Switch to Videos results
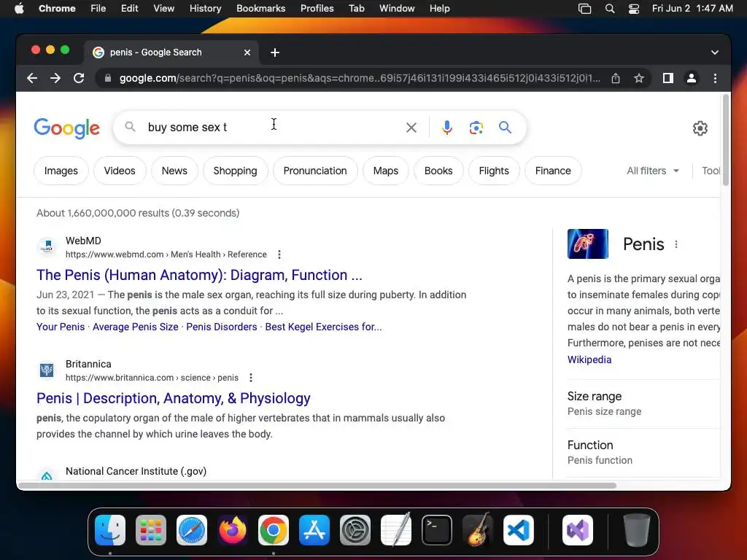The image size is (747, 560). pyautogui.click(x=120, y=171)
